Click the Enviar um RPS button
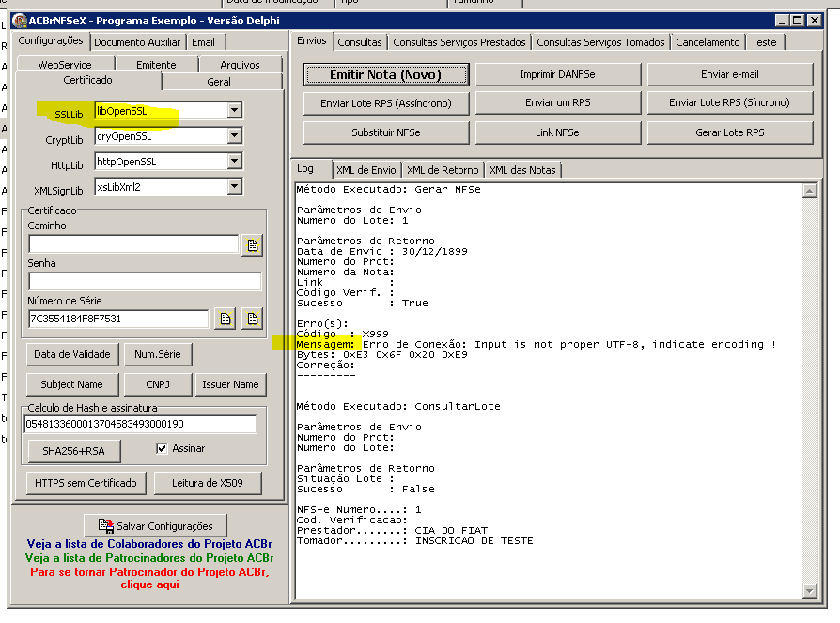840x623 pixels. (558, 102)
